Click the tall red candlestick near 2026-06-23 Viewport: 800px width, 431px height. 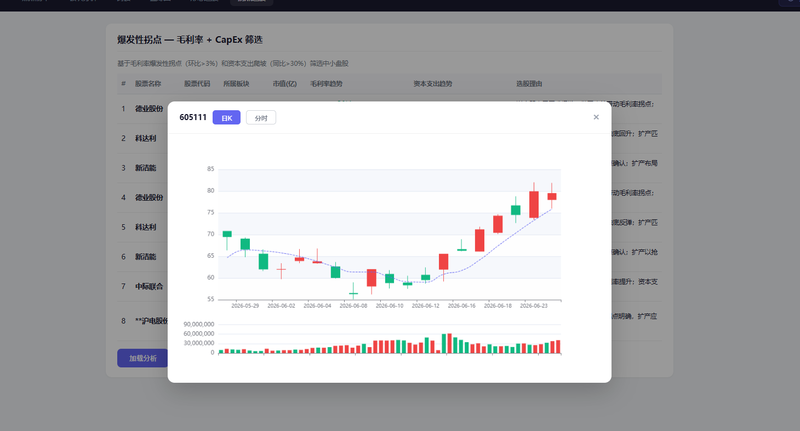(534, 205)
